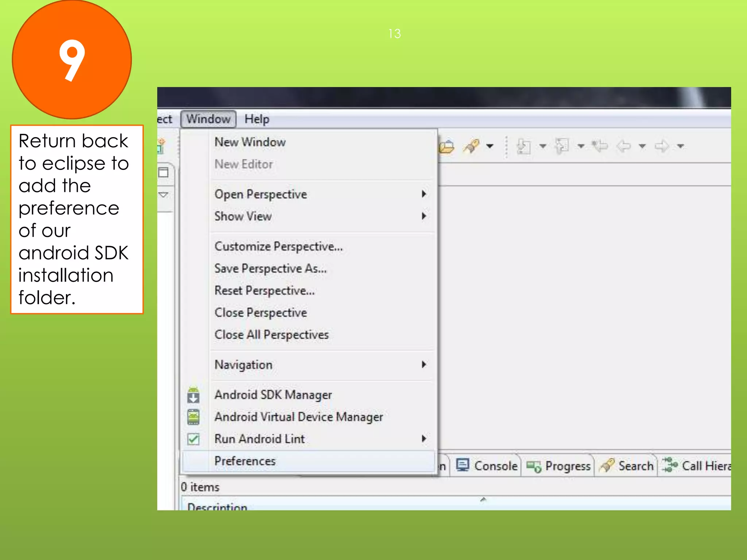Click the Call Hierarchy tab icon
747x560 pixels.
coord(670,465)
